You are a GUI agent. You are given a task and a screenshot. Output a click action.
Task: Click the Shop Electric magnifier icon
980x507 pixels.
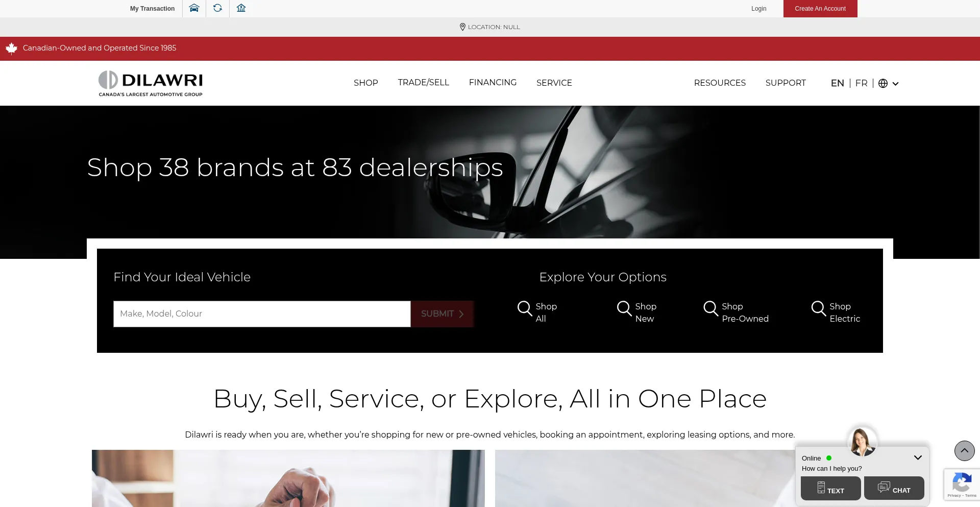tap(819, 308)
